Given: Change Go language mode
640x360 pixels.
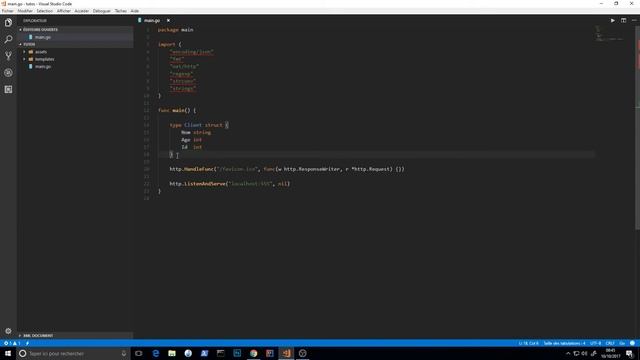Looking at the screenshot, I should (622, 343).
